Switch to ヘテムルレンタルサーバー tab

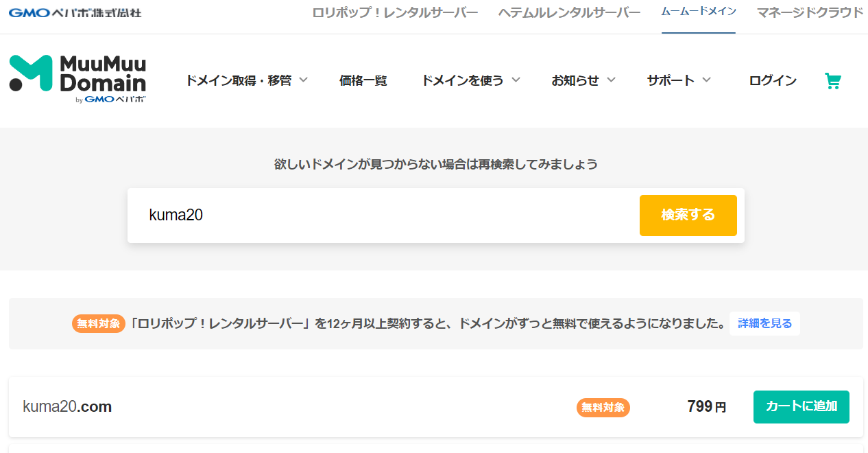[x=569, y=12]
